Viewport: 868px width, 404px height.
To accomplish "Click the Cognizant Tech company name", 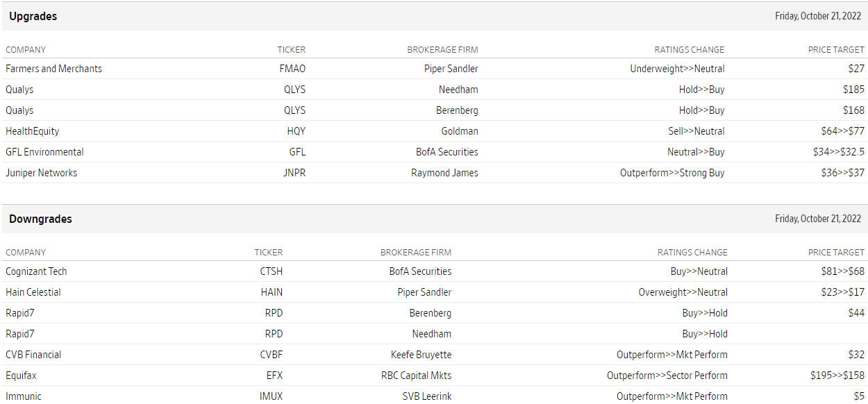I will 36,271.
